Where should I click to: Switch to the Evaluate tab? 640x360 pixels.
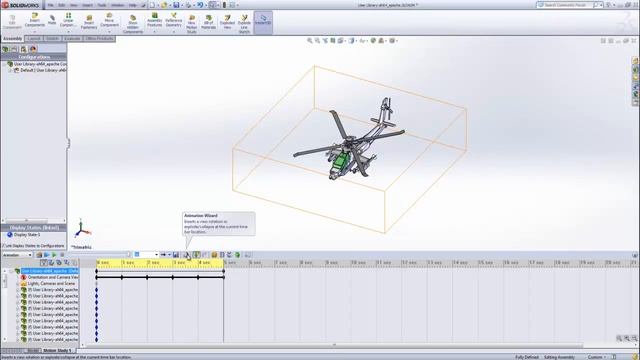[x=72, y=39]
